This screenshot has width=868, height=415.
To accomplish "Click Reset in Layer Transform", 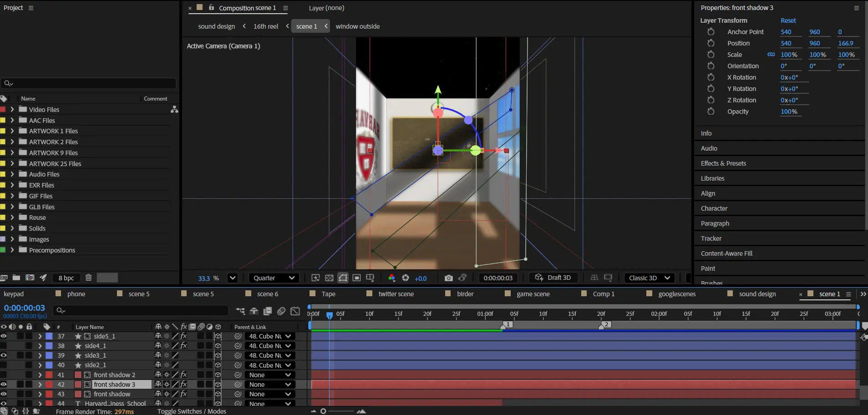I will point(788,20).
